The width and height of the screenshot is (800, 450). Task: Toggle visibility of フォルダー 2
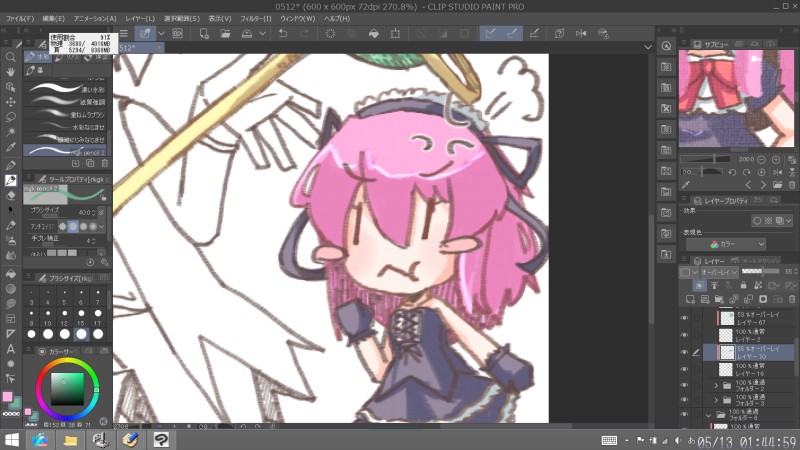pyautogui.click(x=684, y=385)
